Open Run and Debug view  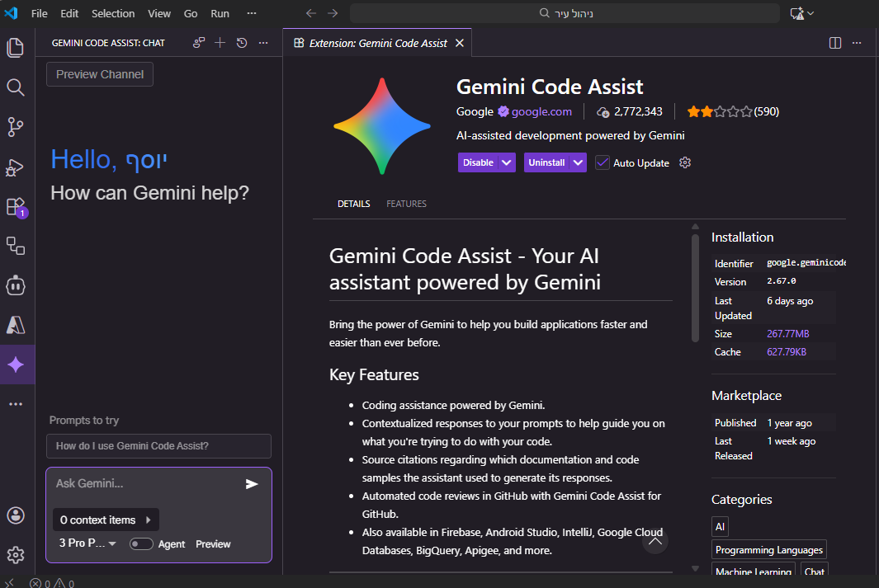[x=16, y=167]
